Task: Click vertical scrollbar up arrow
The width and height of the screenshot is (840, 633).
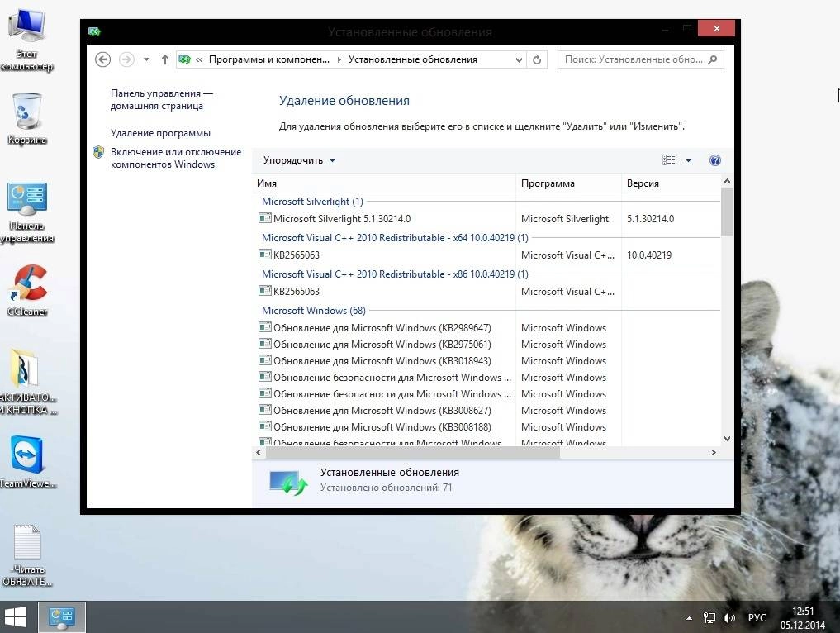Action: [727, 181]
